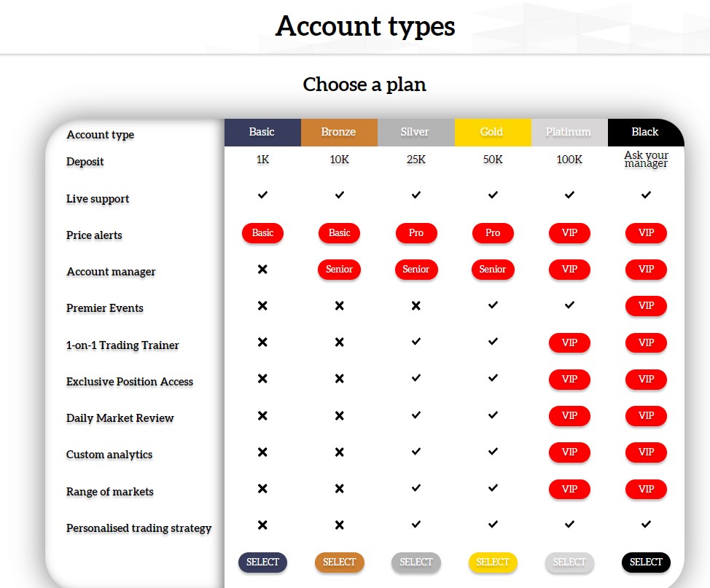The image size is (710, 588).
Task: Open the Gold account type header
Action: pos(493,132)
